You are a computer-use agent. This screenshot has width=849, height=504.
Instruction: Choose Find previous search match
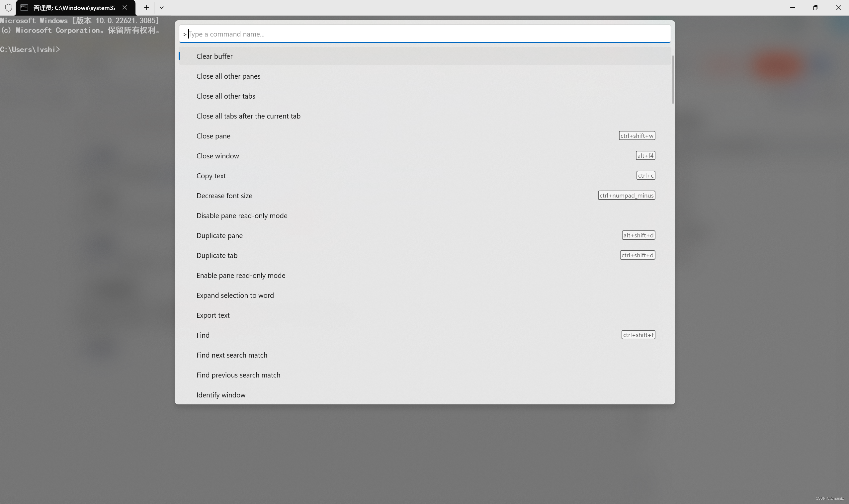[x=424, y=375]
